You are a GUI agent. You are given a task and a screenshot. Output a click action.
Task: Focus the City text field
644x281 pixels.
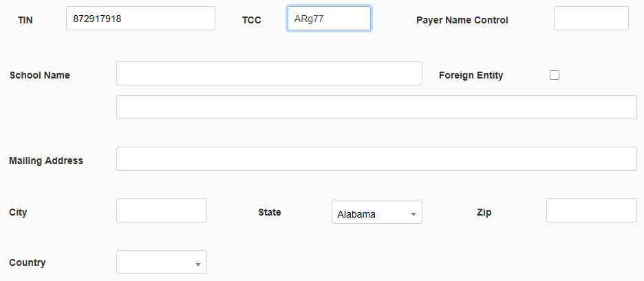(x=162, y=211)
